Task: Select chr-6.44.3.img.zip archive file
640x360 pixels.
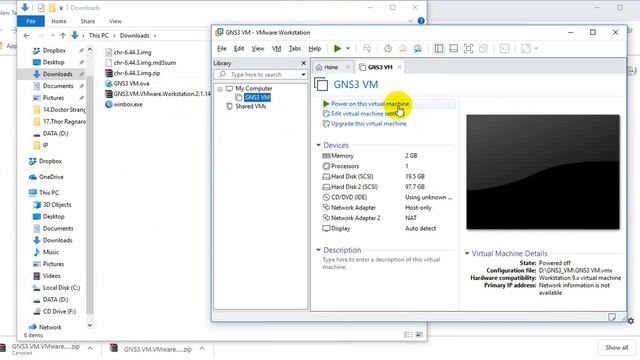Action: (x=137, y=73)
